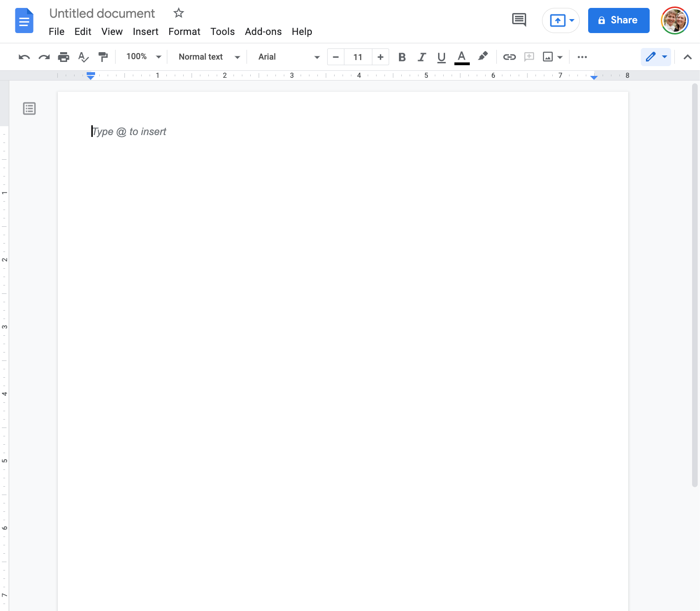
Task: Open the Insert menu
Action: coord(145,32)
